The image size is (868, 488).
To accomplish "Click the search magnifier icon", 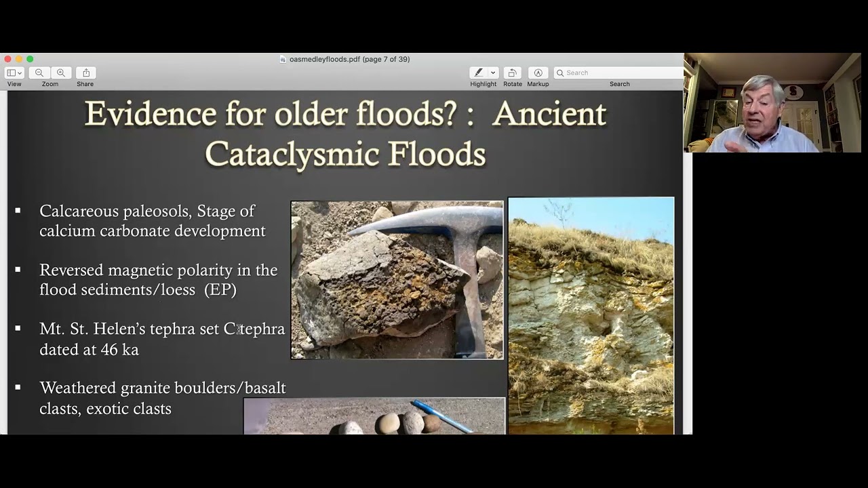I will 560,73.
